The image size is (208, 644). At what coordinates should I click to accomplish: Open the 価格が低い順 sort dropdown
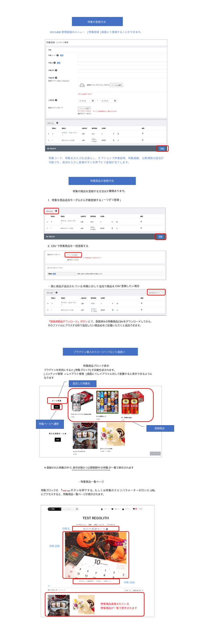(138, 591)
